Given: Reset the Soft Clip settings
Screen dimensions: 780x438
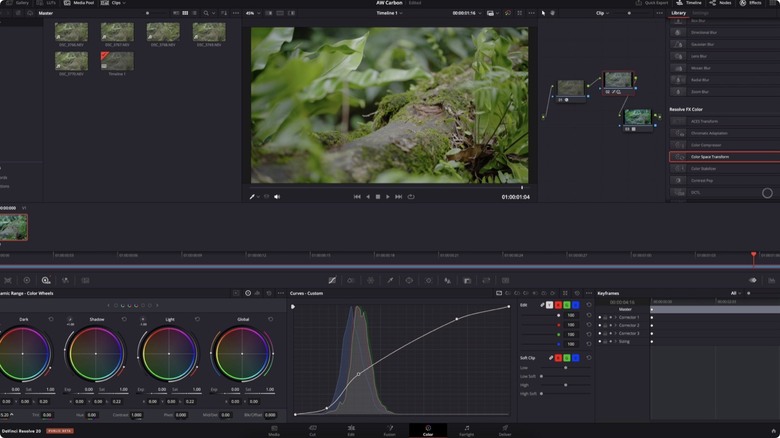Looking at the screenshot, I should pos(589,357).
